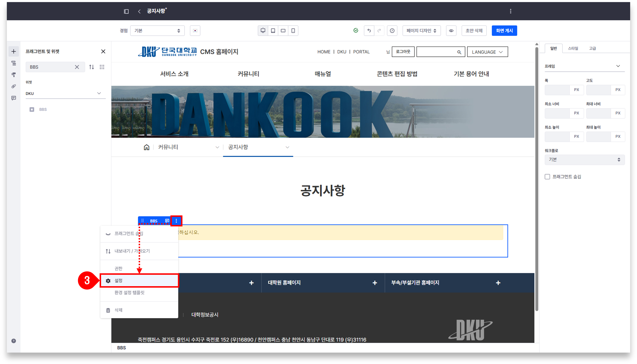Viewport: 637px width, 364px height.
Task: Open the history clock icon
Action: [x=392, y=31]
